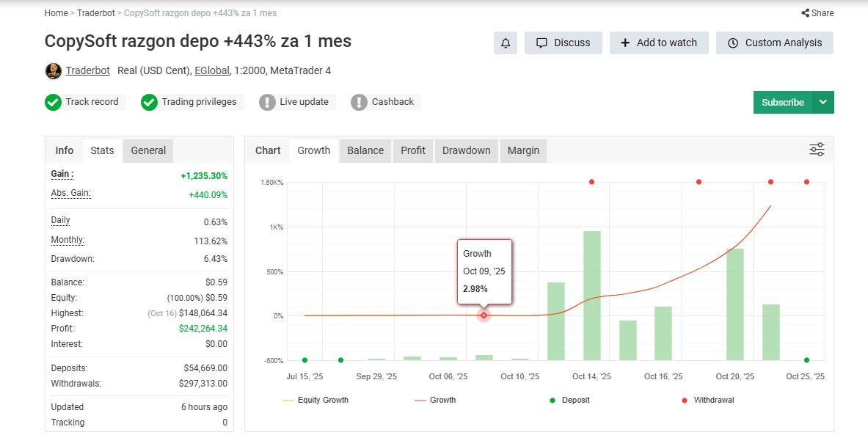
Task: Click the Info panel heading
Action: coord(65,150)
